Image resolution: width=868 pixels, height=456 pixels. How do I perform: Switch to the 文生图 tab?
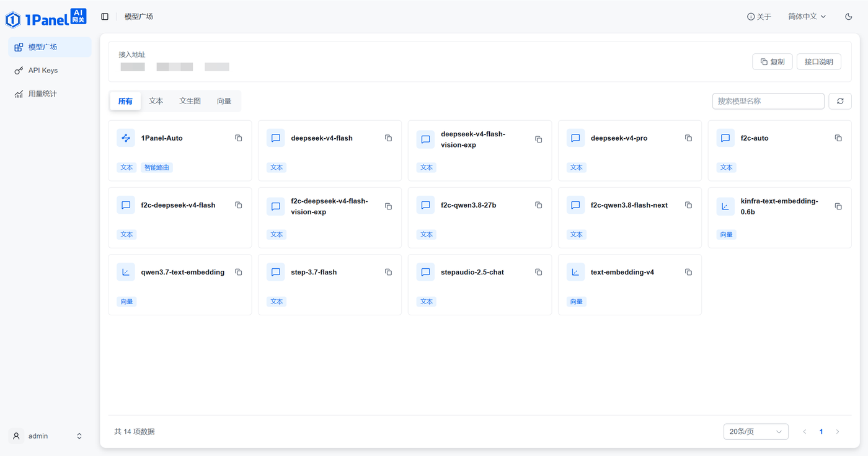click(190, 101)
